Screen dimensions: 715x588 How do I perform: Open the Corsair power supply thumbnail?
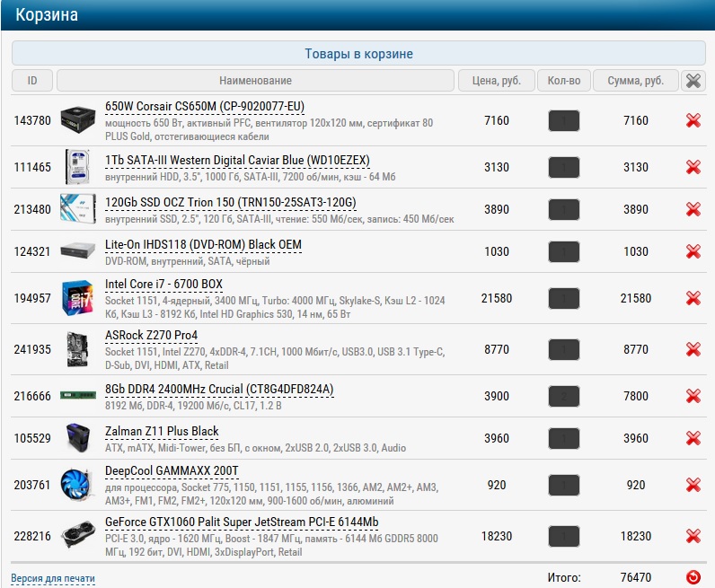(x=78, y=119)
